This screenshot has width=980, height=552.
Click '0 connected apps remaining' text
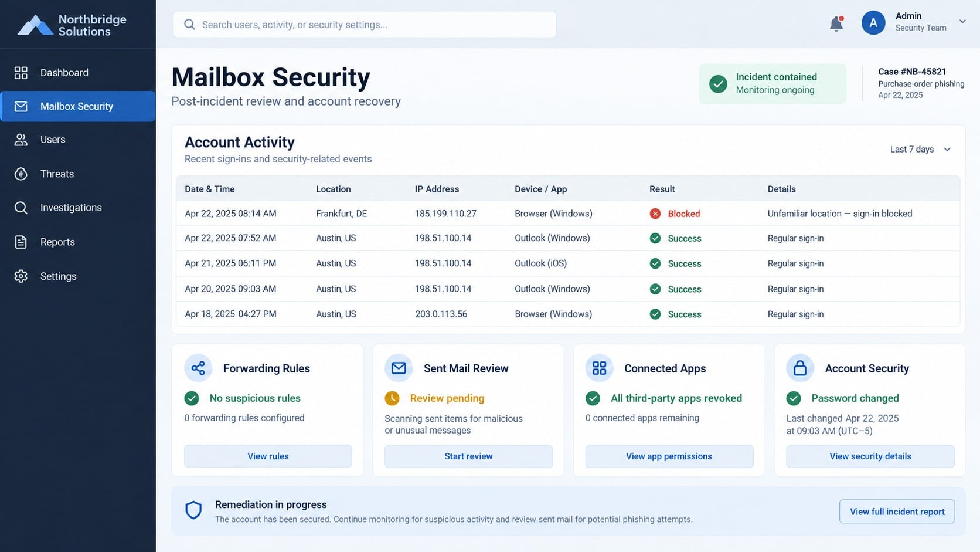click(642, 418)
